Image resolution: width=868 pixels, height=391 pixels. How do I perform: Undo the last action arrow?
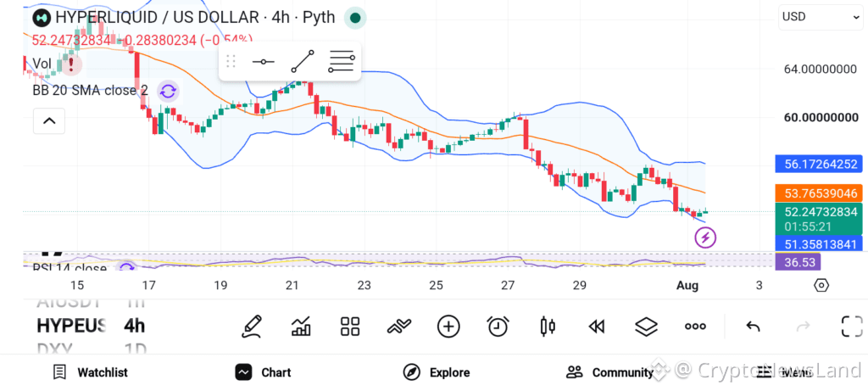pyautogui.click(x=753, y=327)
